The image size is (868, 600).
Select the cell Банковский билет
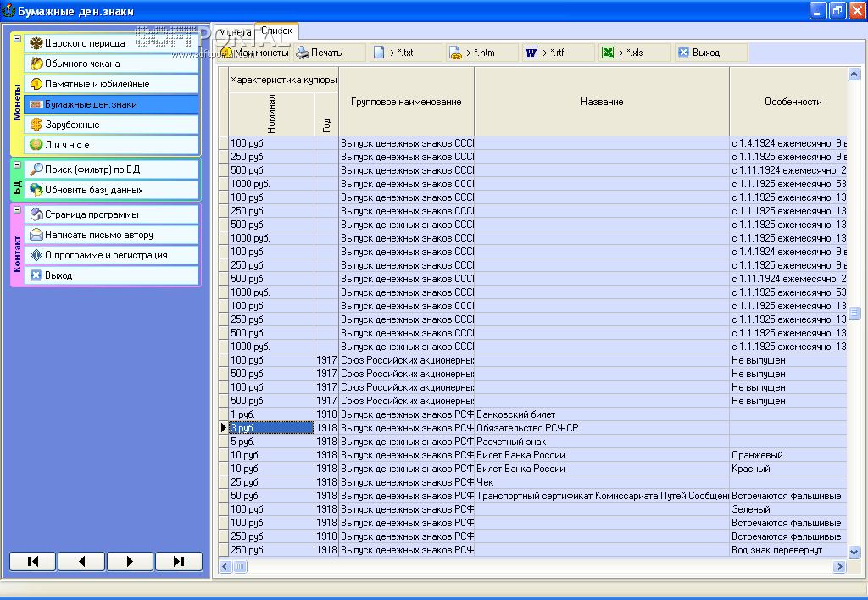[x=602, y=414]
